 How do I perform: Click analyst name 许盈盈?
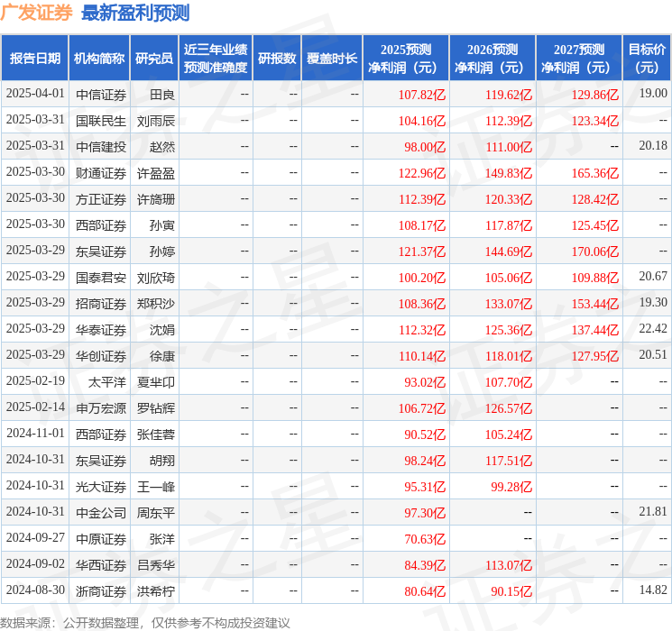click(155, 173)
